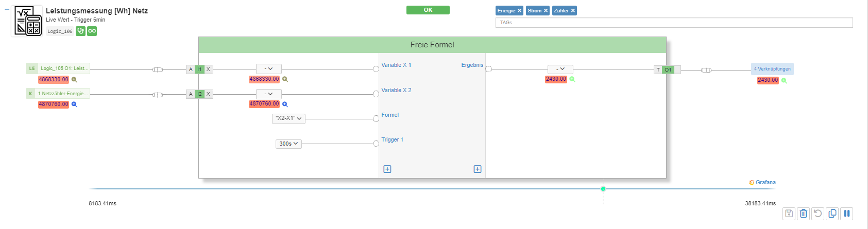Image resolution: width=868 pixels, height=229 pixels.
Task: Remove the Energie tag
Action: click(x=519, y=10)
